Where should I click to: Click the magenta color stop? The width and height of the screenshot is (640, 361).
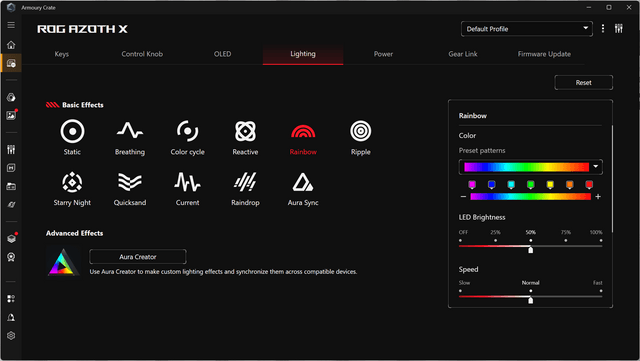472,185
